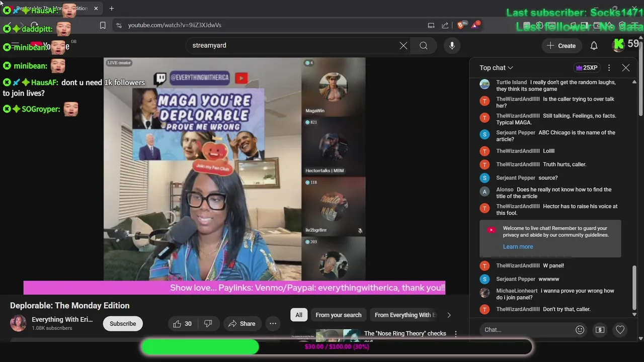This screenshot has height=362, width=644.
Task: Click the profile avatar next to 59
Action: 618,45
